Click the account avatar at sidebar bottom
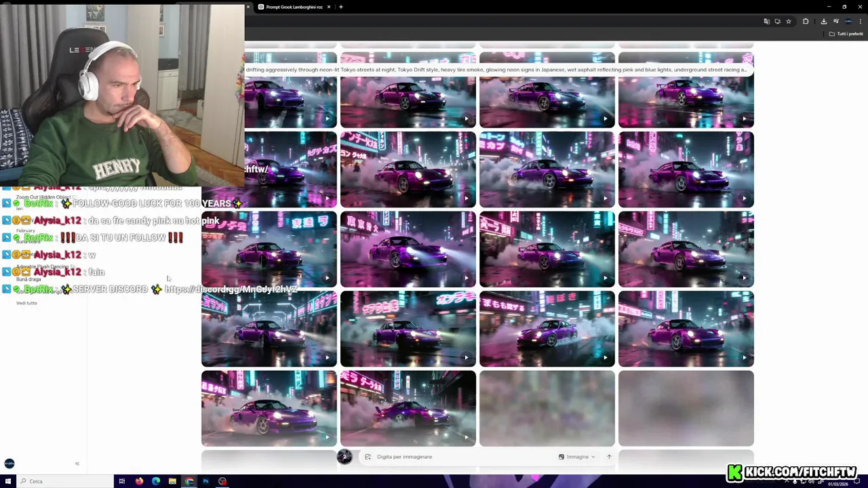This screenshot has height=488, width=868. 9,464
